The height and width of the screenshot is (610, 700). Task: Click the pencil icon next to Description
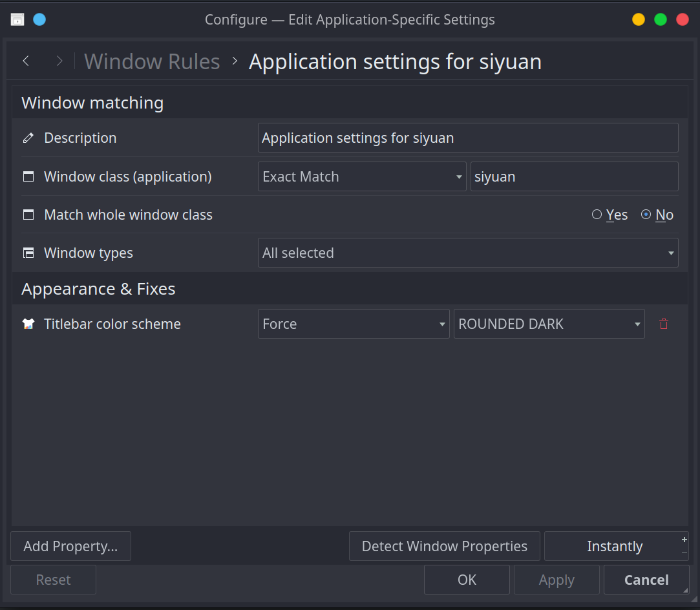pyautogui.click(x=28, y=138)
